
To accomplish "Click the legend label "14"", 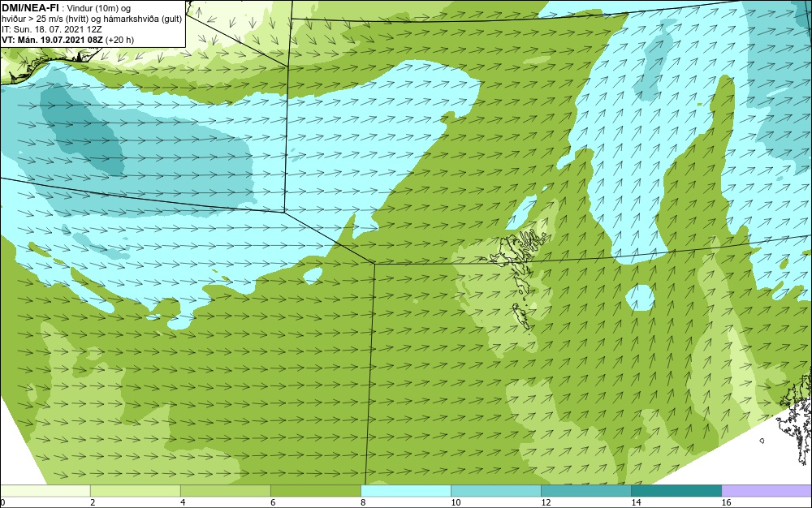I will coord(636,502).
